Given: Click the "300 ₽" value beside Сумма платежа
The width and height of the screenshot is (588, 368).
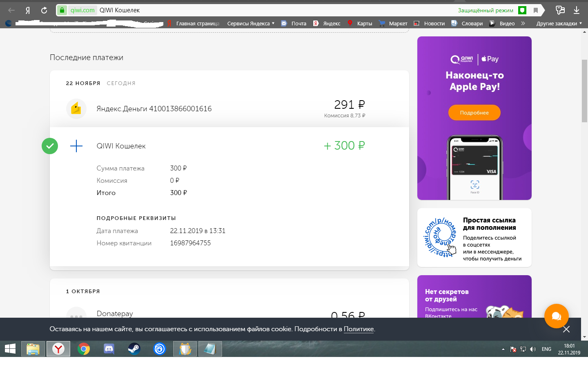Looking at the screenshot, I should (x=178, y=168).
